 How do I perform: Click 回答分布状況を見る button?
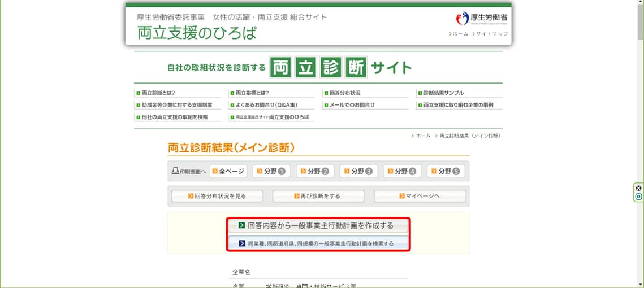217,196
